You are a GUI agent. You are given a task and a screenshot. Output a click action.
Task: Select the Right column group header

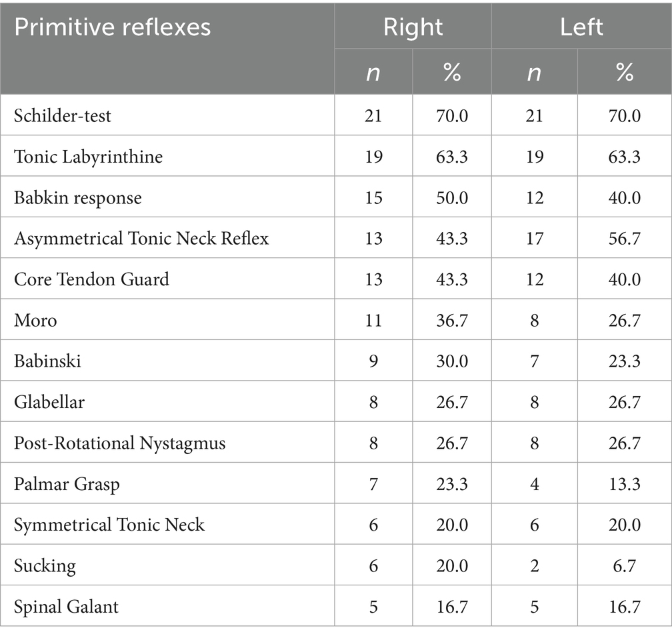413,27
